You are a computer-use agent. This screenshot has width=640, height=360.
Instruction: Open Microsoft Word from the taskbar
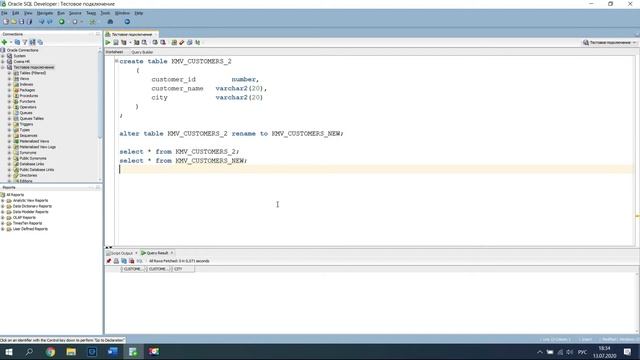coord(113,352)
